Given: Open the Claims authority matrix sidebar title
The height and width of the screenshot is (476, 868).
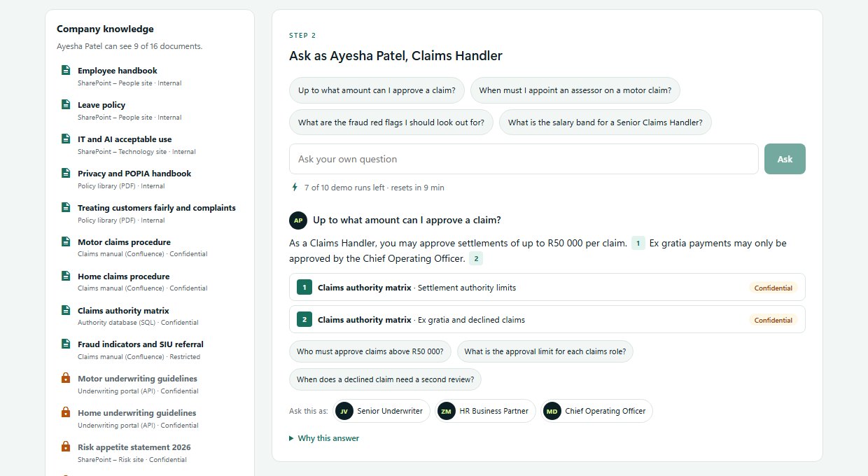Looking at the screenshot, I should click(123, 311).
